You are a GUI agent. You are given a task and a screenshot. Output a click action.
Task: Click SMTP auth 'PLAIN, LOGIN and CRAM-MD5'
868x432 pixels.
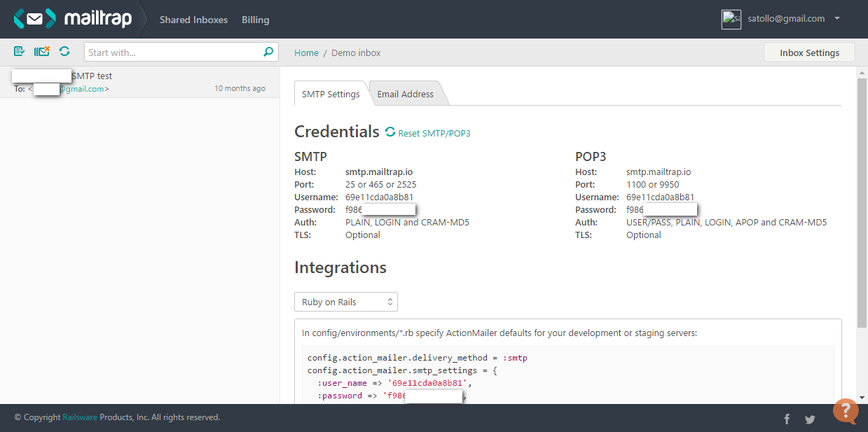pyautogui.click(x=407, y=223)
